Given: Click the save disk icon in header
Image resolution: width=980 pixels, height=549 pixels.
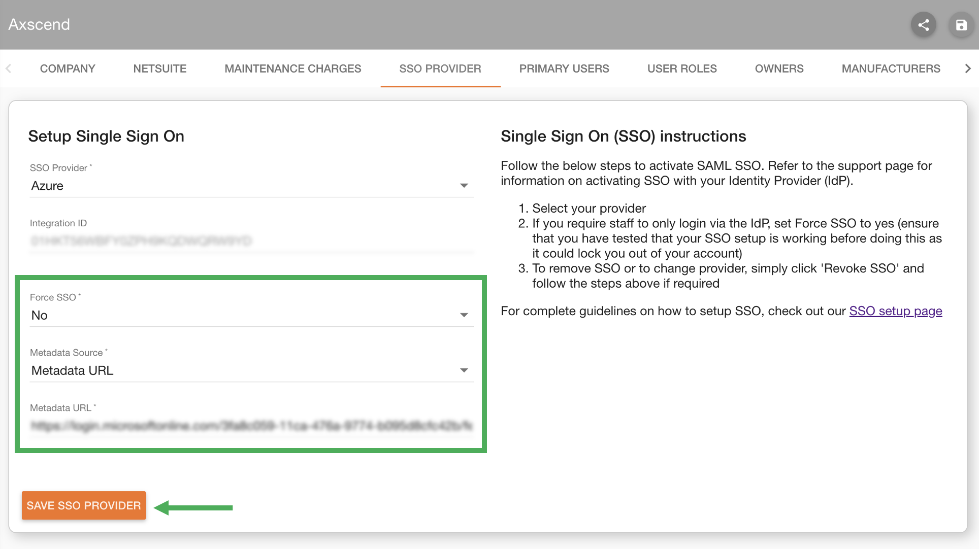Looking at the screenshot, I should pos(961,25).
